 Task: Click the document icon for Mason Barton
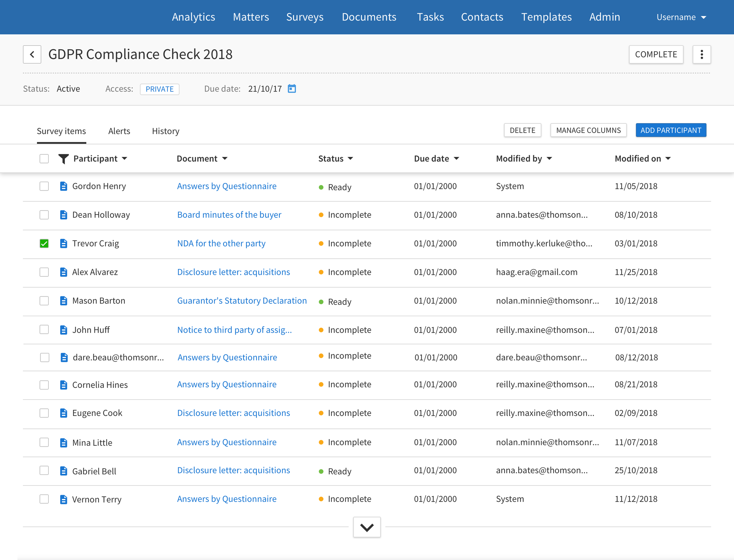click(63, 301)
